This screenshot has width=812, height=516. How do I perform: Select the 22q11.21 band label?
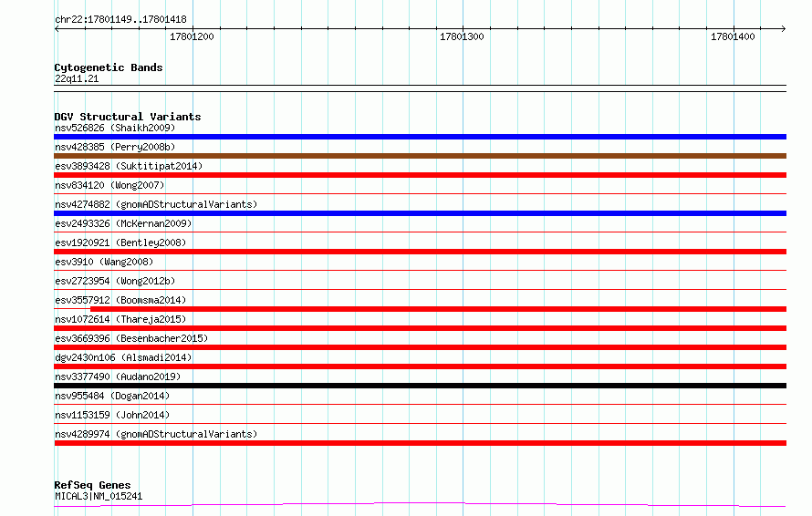(77, 78)
